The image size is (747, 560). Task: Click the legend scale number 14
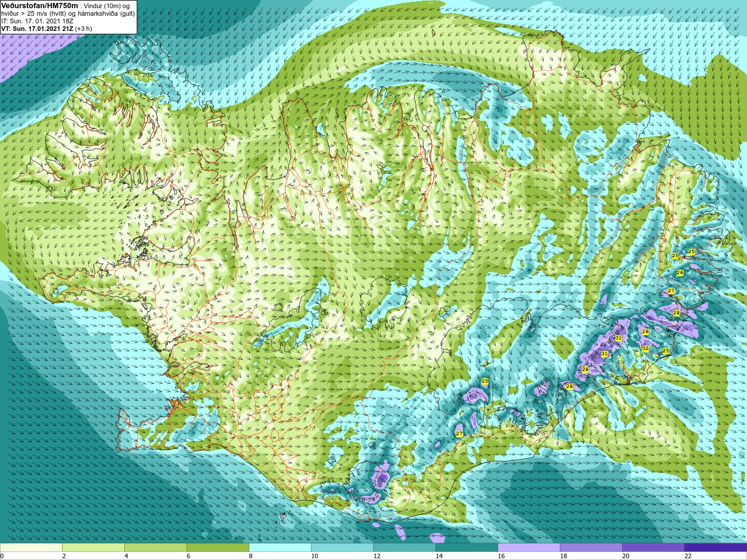(439, 556)
